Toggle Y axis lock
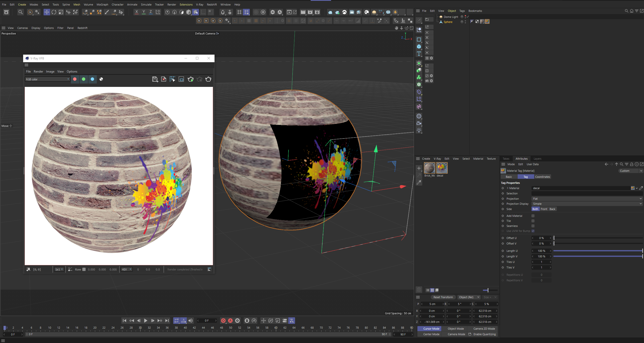644x343 pixels. (144, 12)
